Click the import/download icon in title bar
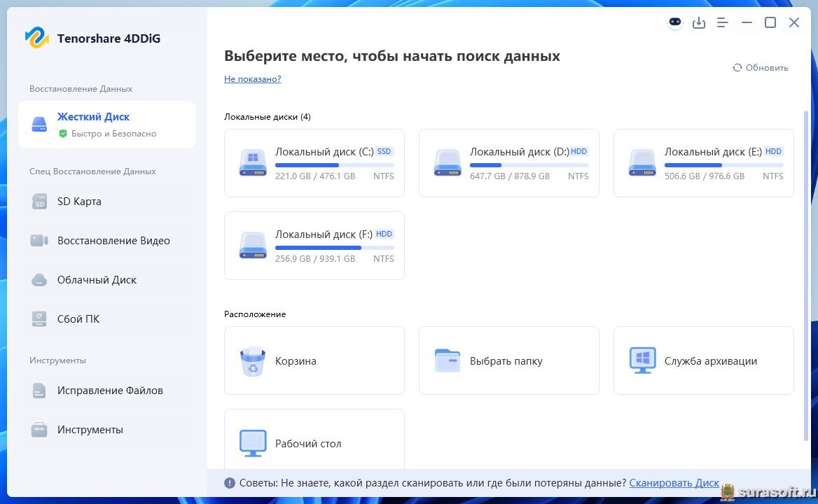 point(698,23)
